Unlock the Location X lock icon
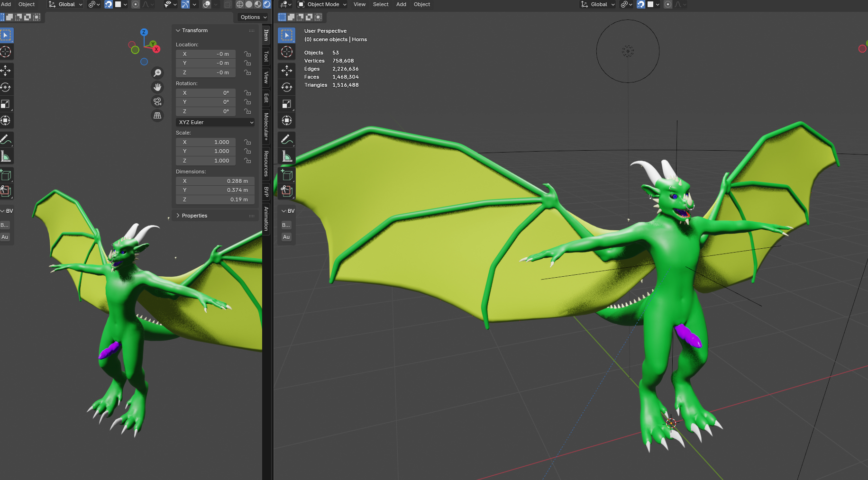Screen dimensions: 868x480 coord(247,54)
